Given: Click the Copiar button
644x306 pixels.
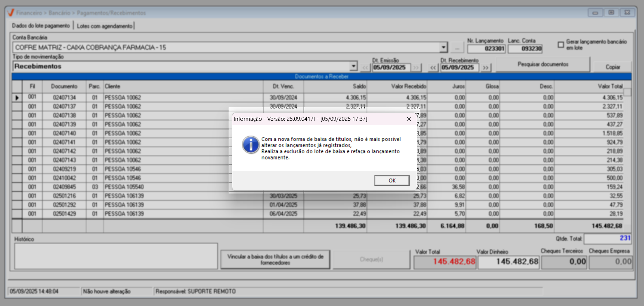Looking at the screenshot, I should pos(612,67).
